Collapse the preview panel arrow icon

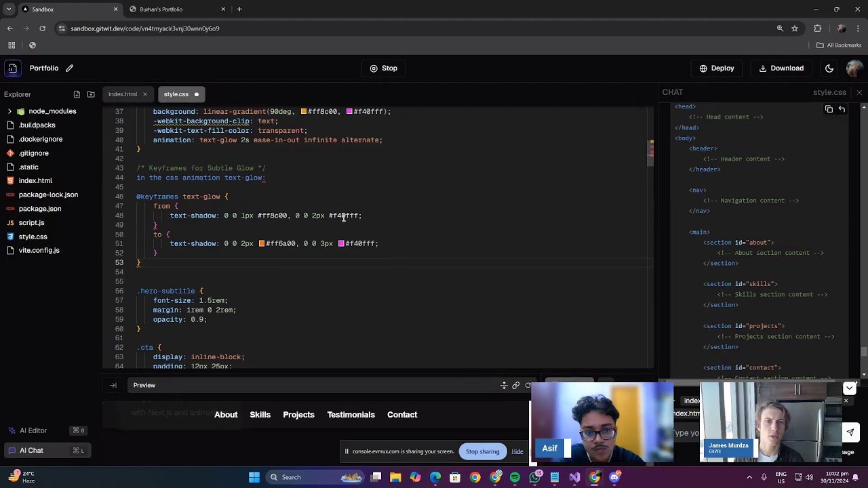tap(113, 385)
